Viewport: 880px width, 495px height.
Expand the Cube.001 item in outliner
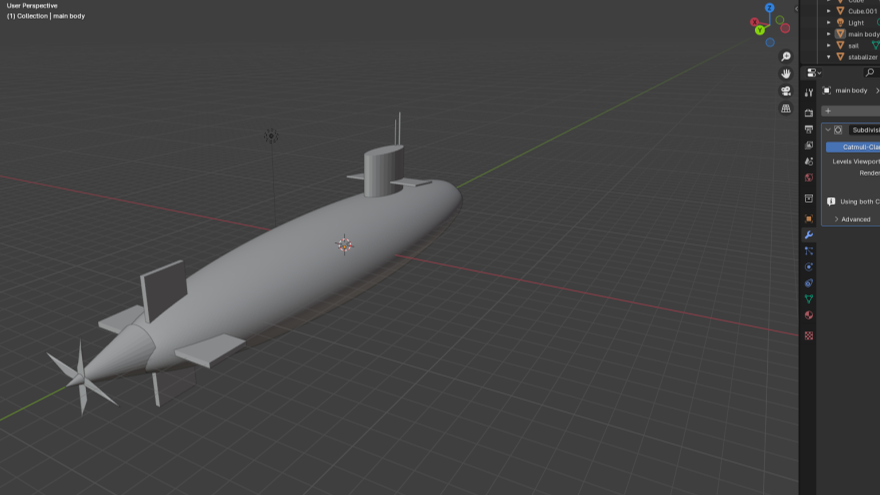(828, 11)
